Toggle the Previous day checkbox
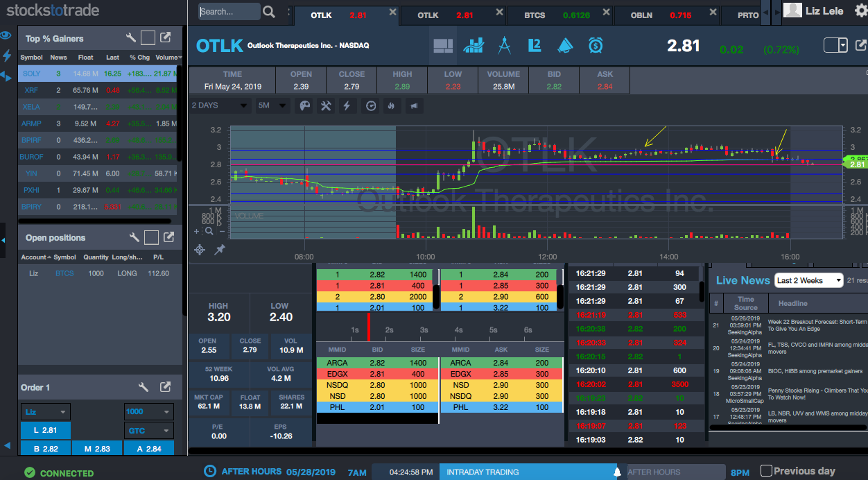The width and height of the screenshot is (868, 480). 766,471
